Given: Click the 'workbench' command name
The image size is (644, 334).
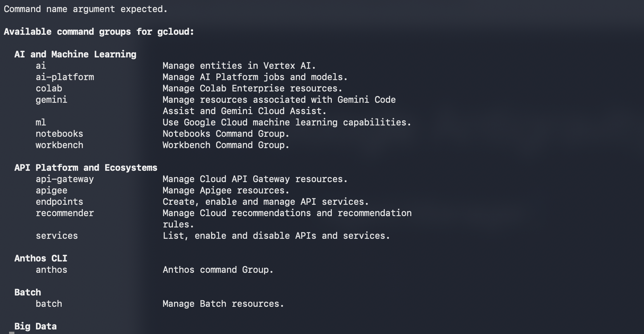Looking at the screenshot, I should 59,145.
